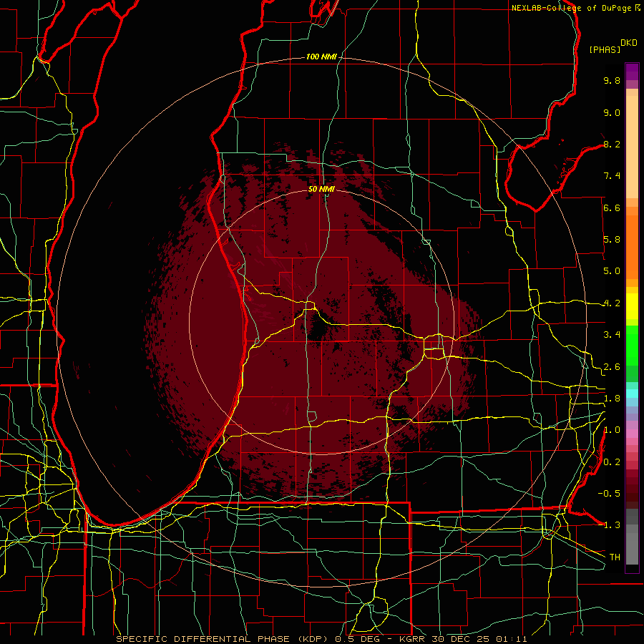
Task: Pick the bright green segment of the color bar
Action: coord(632,345)
